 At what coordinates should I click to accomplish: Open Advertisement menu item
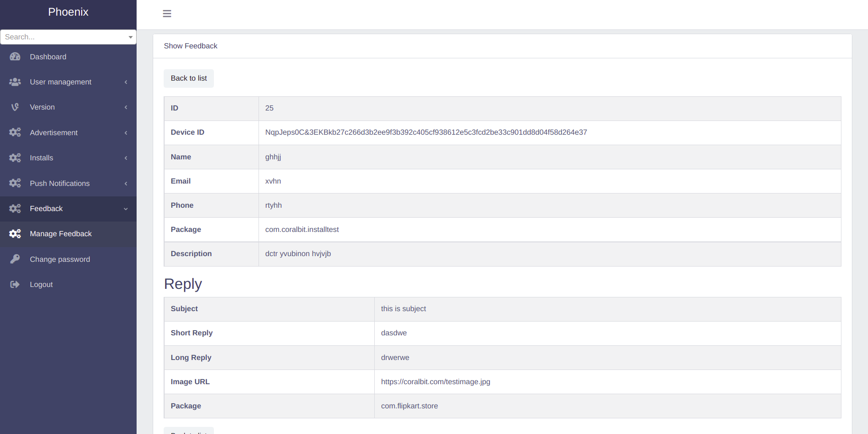pyautogui.click(x=68, y=133)
